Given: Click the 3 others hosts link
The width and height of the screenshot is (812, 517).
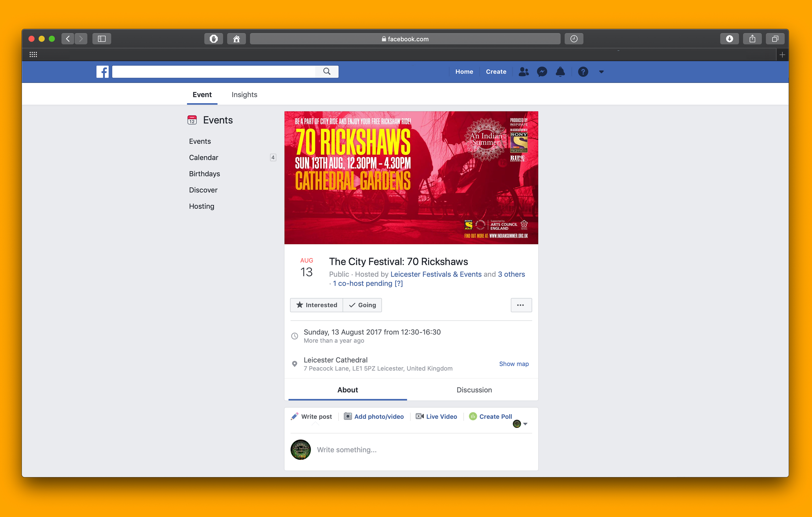Looking at the screenshot, I should [x=511, y=274].
